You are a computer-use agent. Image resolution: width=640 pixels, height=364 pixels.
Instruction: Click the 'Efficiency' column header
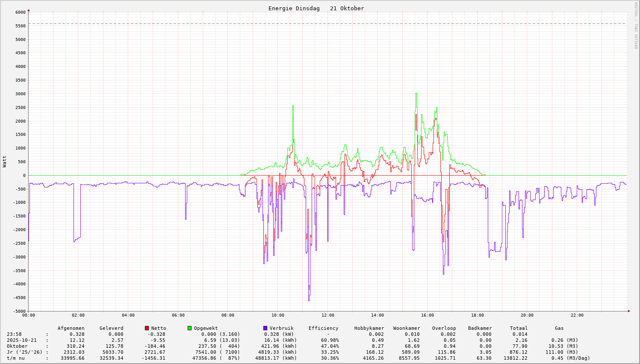click(323, 328)
